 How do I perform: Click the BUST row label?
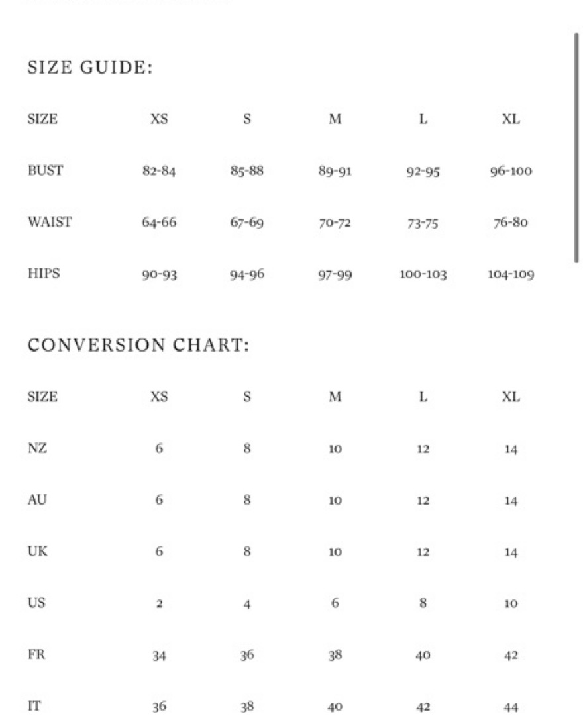[x=45, y=170]
